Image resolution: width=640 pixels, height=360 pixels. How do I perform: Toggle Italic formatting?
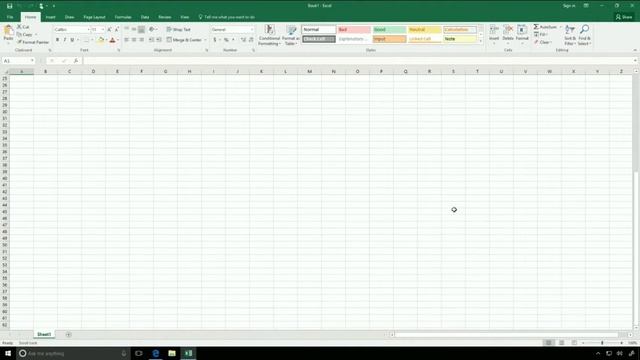[x=64, y=40]
